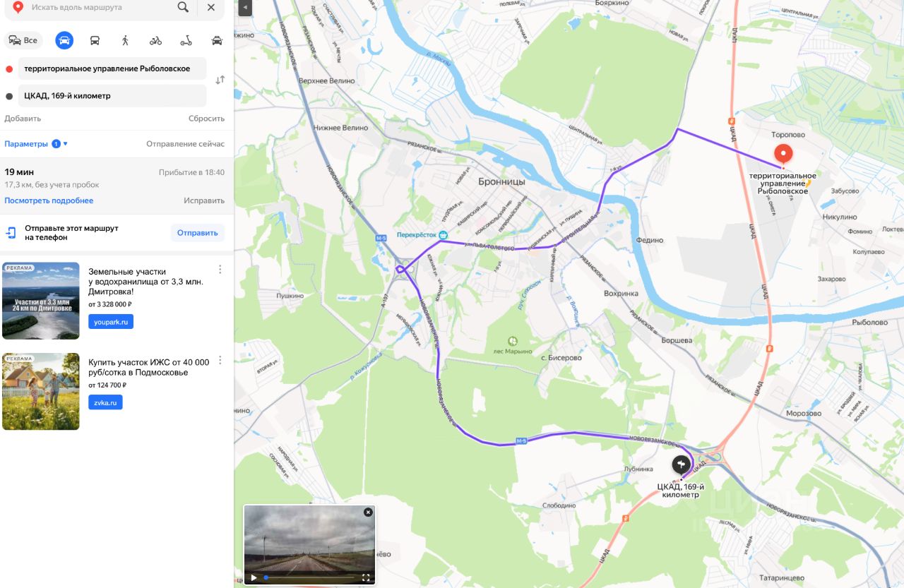Edit destination 'ЦКАД, 169-й километр'
This screenshot has width=904, height=588.
tap(113, 95)
